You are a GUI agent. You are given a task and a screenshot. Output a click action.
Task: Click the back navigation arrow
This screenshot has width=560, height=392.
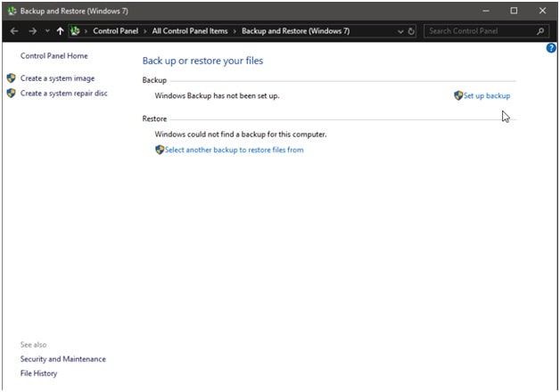pyautogui.click(x=14, y=31)
